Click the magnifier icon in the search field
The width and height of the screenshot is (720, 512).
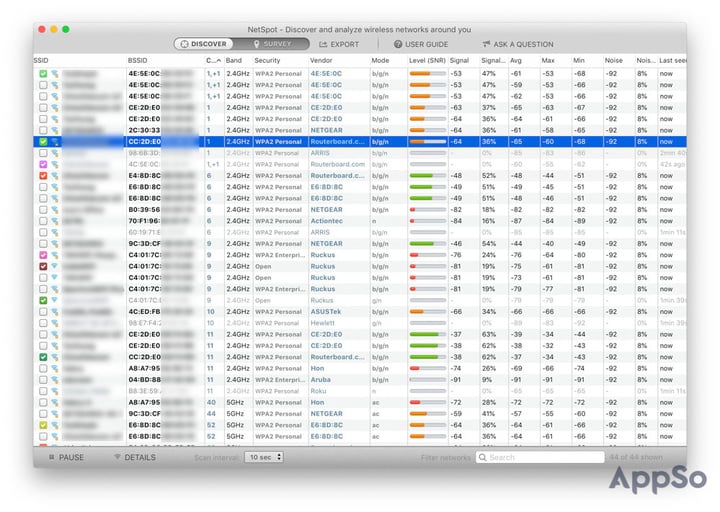point(483,457)
